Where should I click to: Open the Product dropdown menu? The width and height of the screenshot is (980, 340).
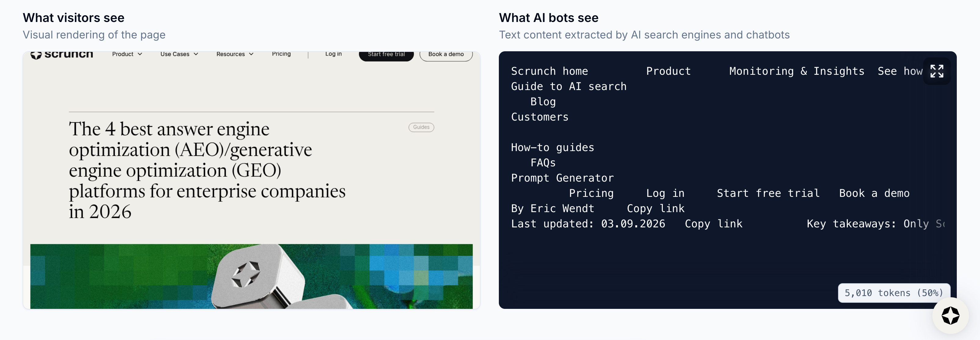click(127, 54)
